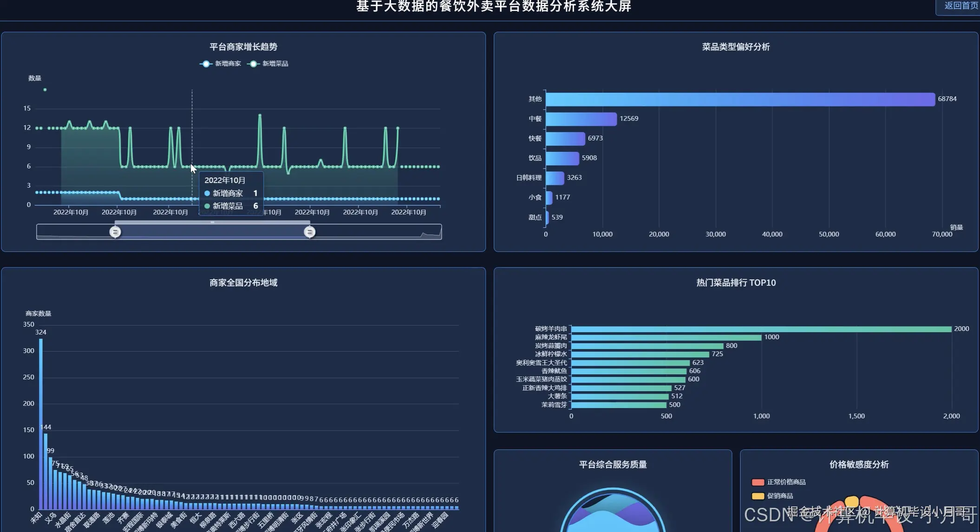Click the 饮品 bar valued 5908
The width and height of the screenshot is (980, 532).
coord(562,158)
